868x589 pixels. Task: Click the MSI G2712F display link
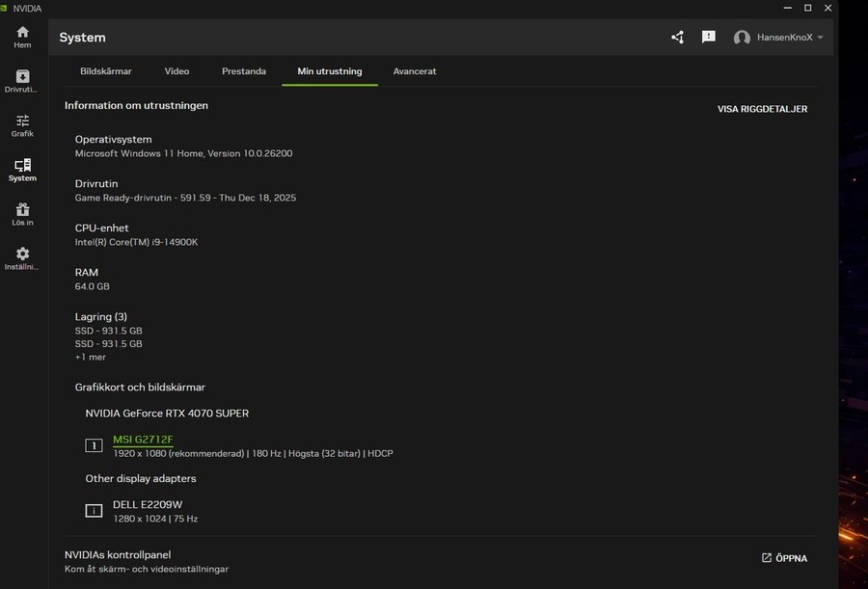tap(143, 440)
